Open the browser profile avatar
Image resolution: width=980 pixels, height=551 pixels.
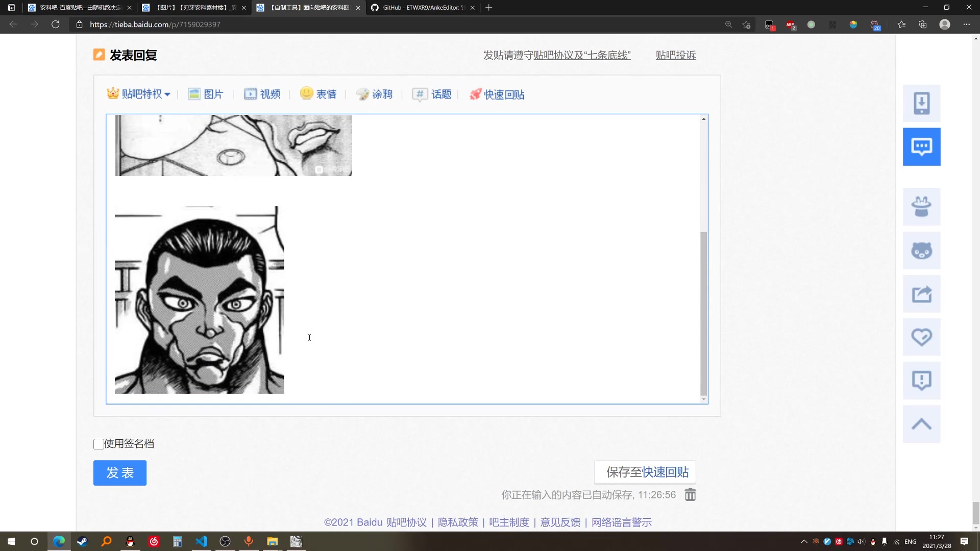point(945,24)
